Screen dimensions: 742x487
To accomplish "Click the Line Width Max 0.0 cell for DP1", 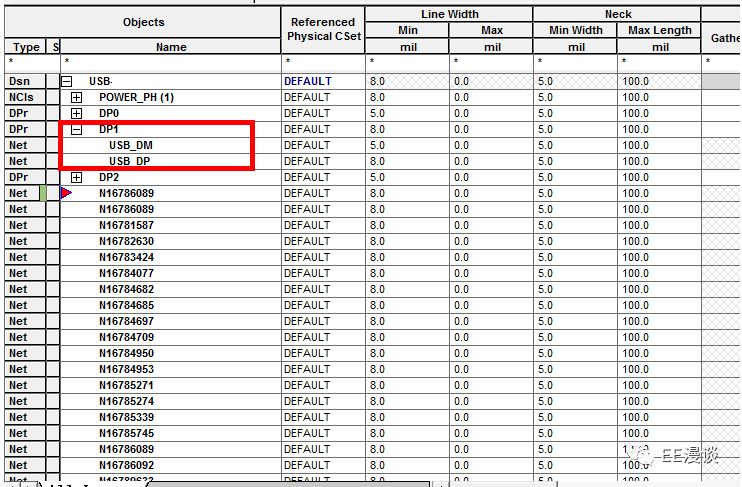I will click(x=492, y=129).
